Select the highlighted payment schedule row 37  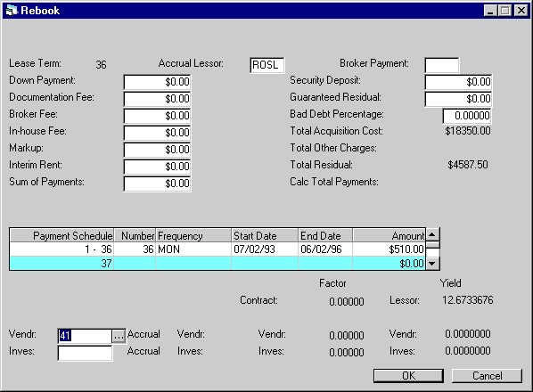coord(217,263)
